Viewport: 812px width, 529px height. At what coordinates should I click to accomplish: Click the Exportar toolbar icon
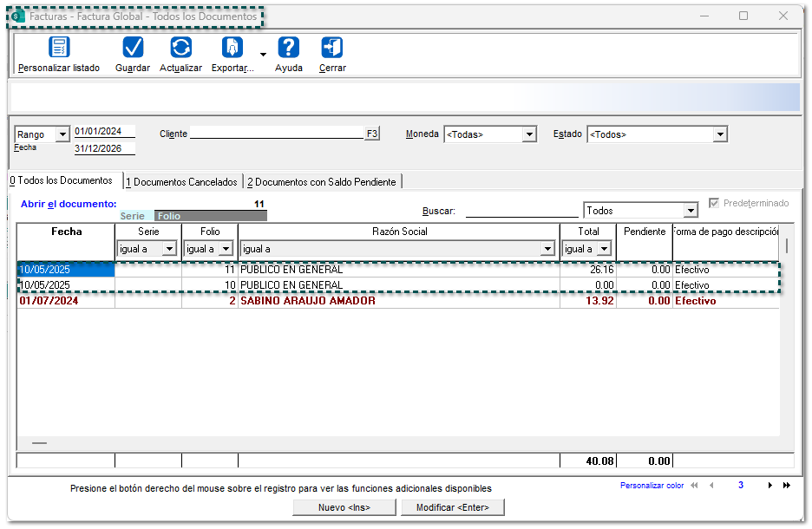click(x=232, y=48)
